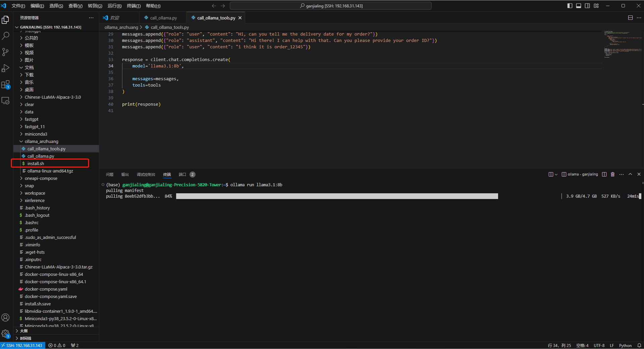
Task: Close the call_ollama_tools.py tab
Action: pyautogui.click(x=240, y=18)
